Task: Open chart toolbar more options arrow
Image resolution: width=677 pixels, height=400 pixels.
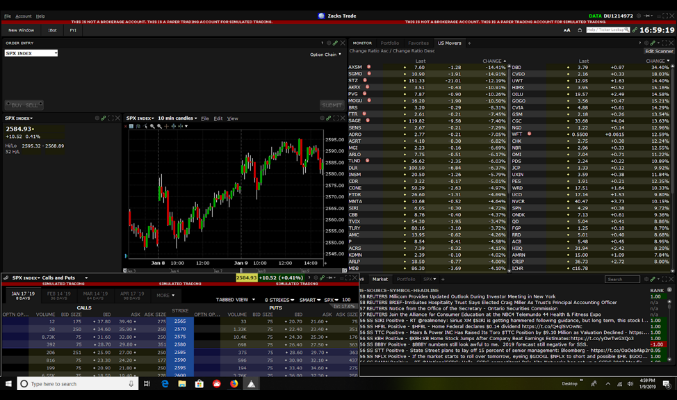Action: (x=186, y=126)
